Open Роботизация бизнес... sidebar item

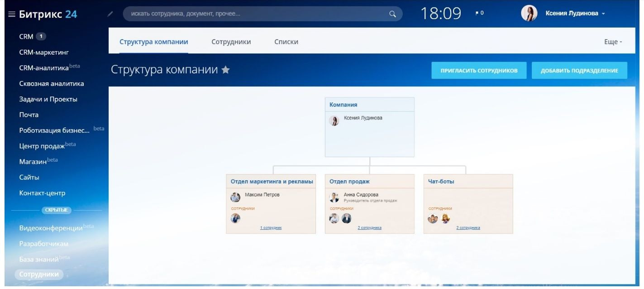tap(54, 130)
